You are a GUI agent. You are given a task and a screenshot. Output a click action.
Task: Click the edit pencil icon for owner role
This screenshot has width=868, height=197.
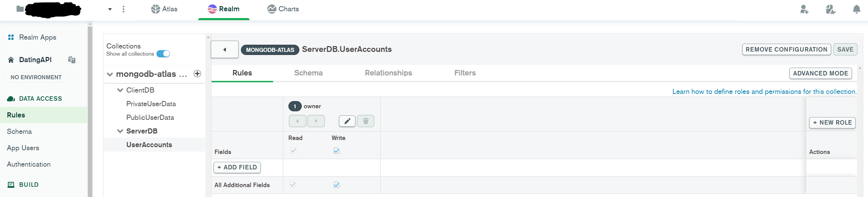pyautogui.click(x=347, y=121)
